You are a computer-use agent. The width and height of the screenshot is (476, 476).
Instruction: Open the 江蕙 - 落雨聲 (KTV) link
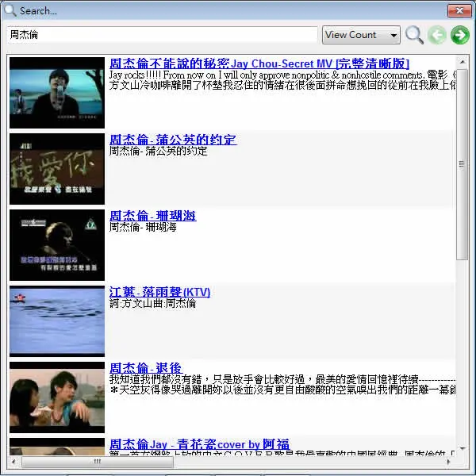pyautogui.click(x=159, y=292)
